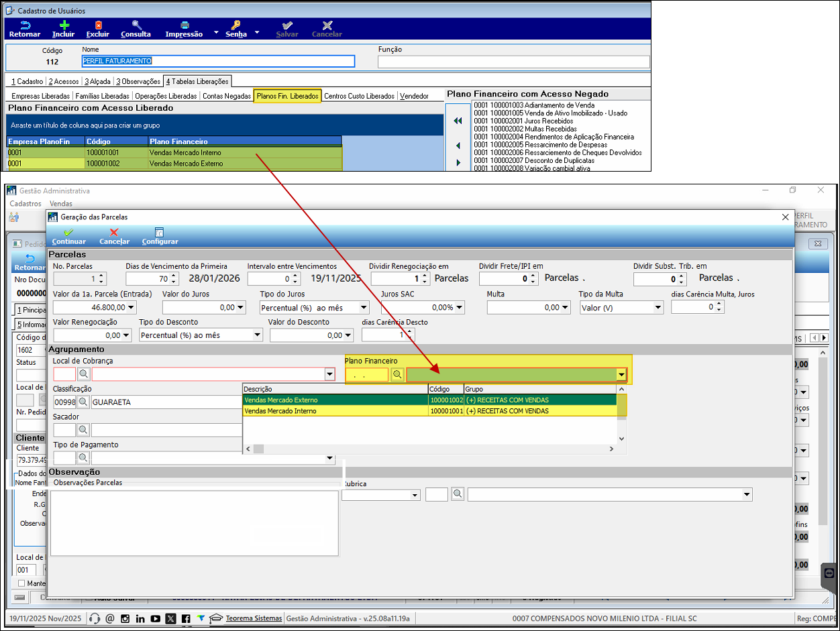The height and width of the screenshot is (631, 840).
Task: Click the Local de Cobrança lookup magnifier
Action: 84,374
